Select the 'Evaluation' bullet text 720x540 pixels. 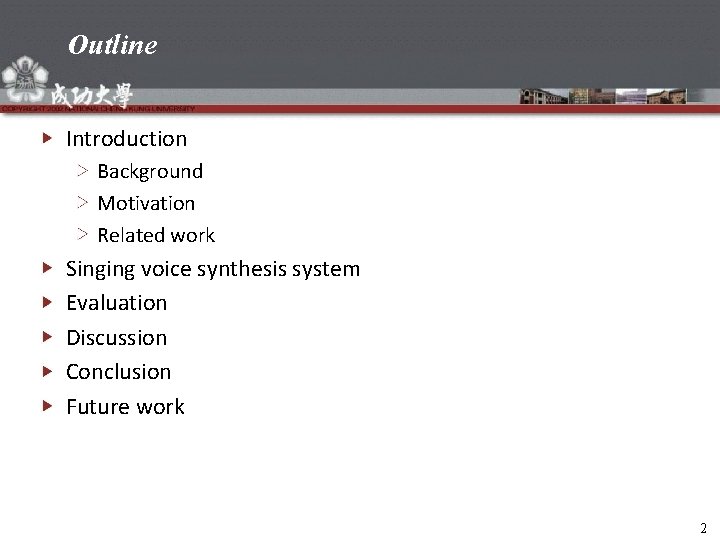[x=117, y=303]
